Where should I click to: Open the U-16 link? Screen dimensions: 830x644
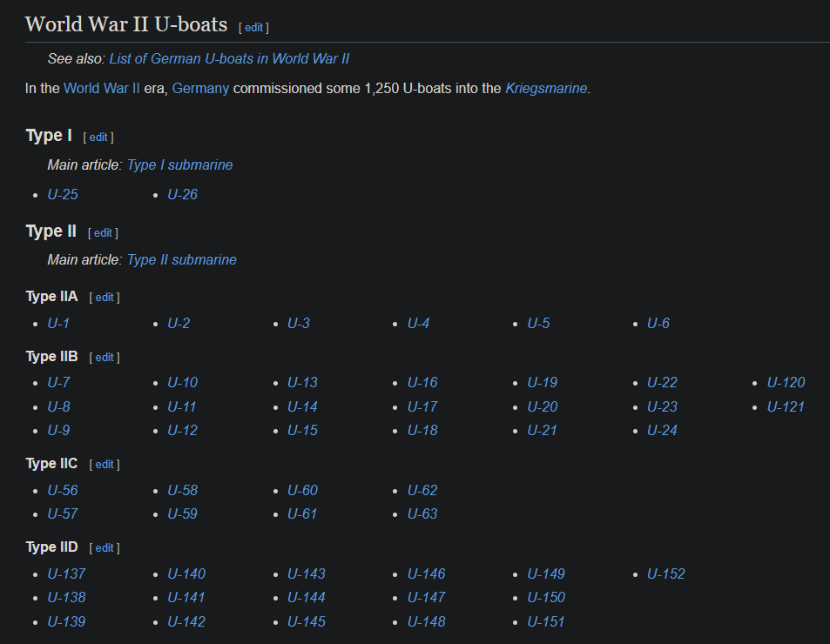[422, 383]
